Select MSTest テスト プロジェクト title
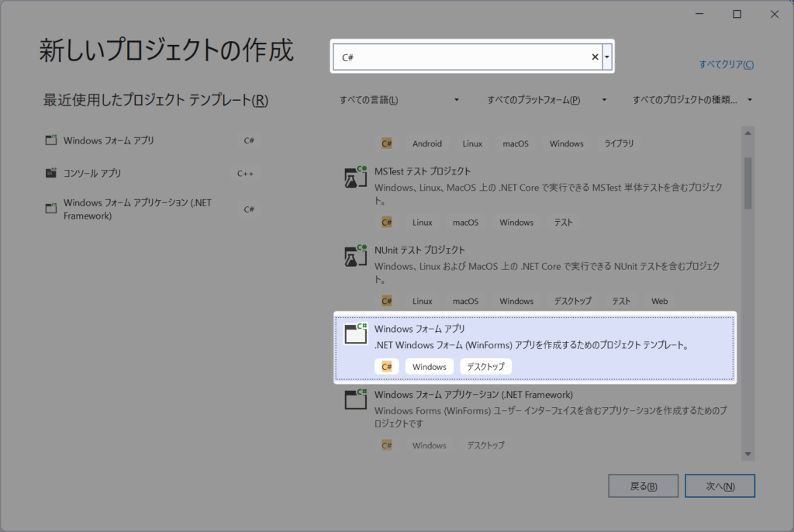 [x=423, y=171]
